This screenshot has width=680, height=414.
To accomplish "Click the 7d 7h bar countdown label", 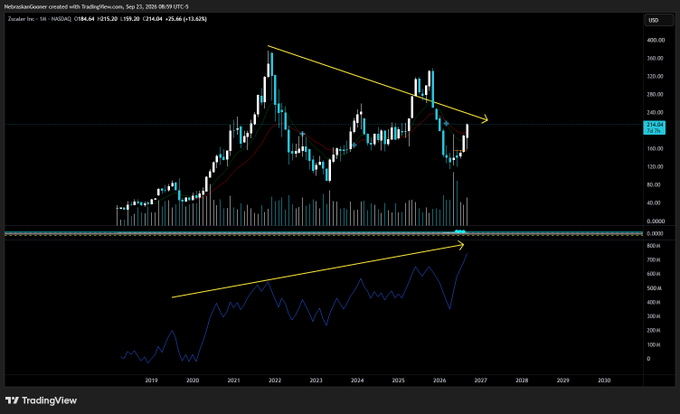I will pos(654,130).
